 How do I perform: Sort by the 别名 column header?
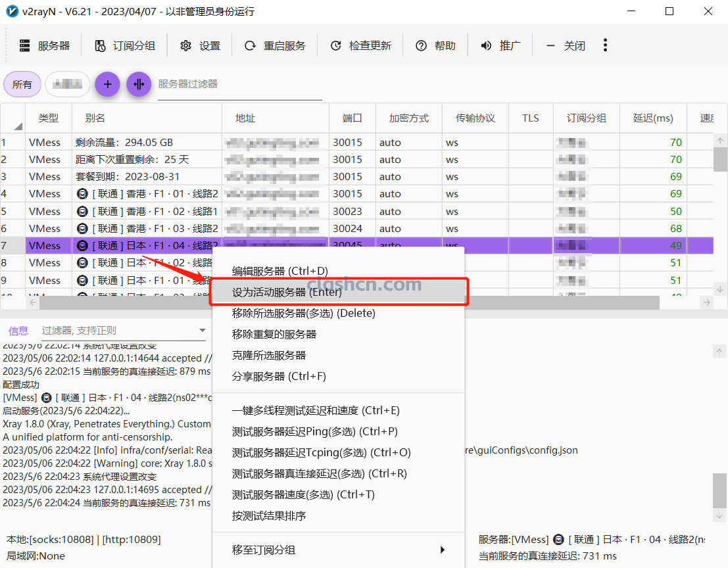(147, 118)
